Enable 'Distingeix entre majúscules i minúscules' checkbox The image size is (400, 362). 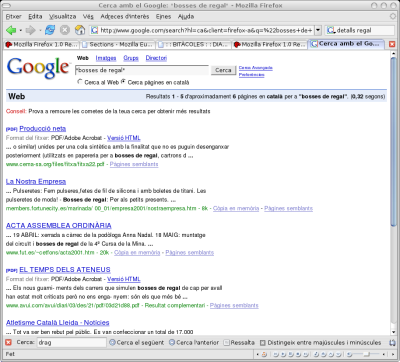[x=263, y=343]
